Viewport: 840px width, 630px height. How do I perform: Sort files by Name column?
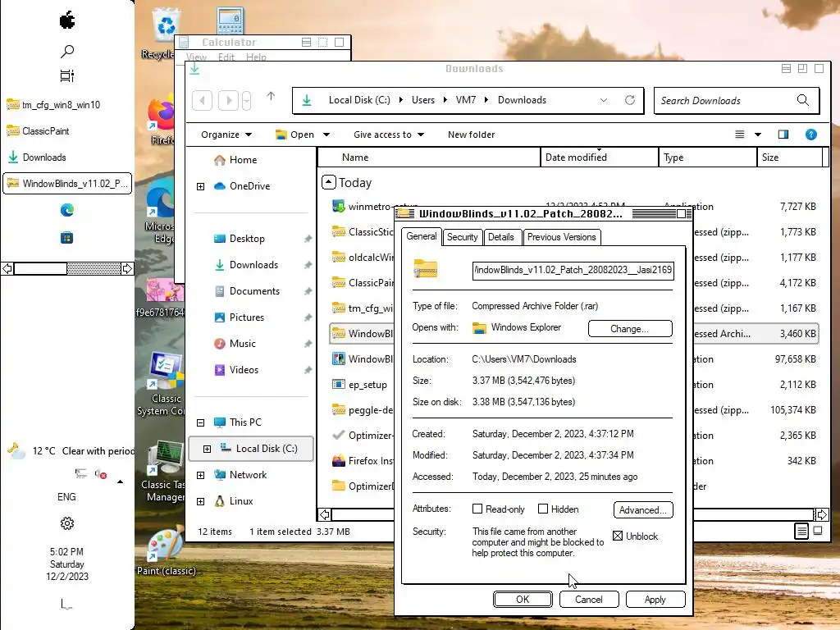pyautogui.click(x=429, y=157)
